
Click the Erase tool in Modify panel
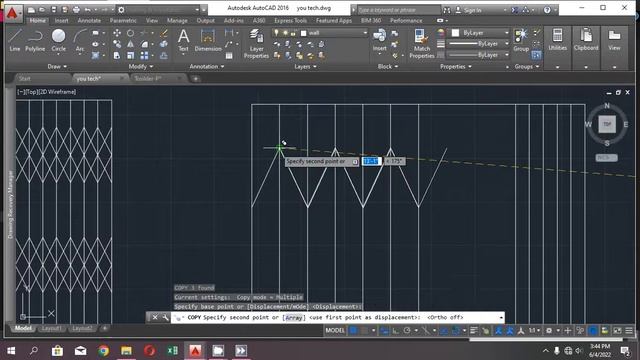(164, 33)
